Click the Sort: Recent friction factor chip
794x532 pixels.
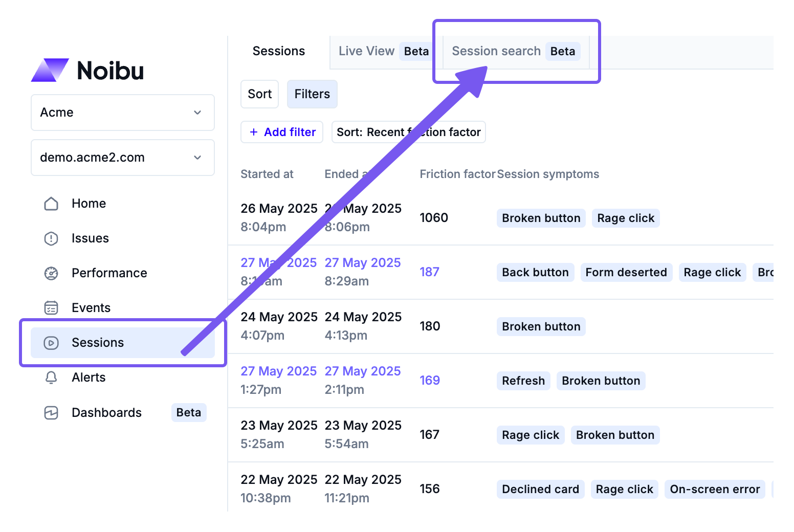pyautogui.click(x=408, y=132)
